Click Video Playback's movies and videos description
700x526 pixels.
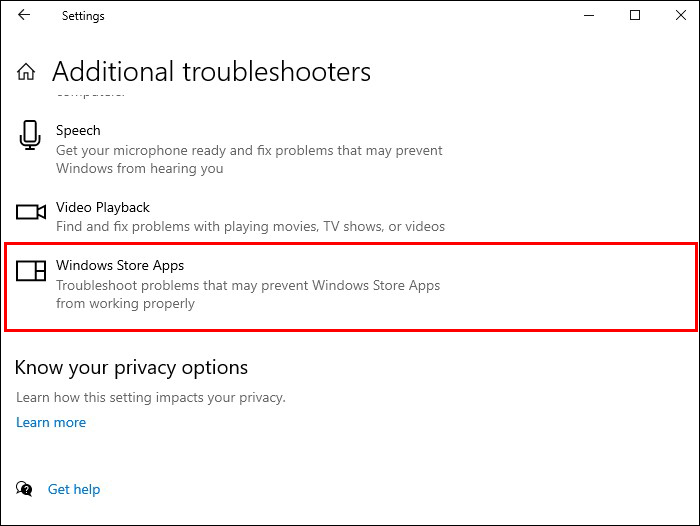pyautogui.click(x=250, y=227)
